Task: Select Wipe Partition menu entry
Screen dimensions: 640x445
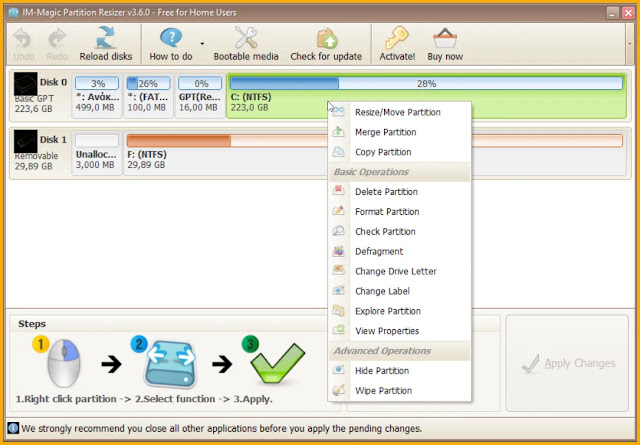Action: [x=400, y=391]
